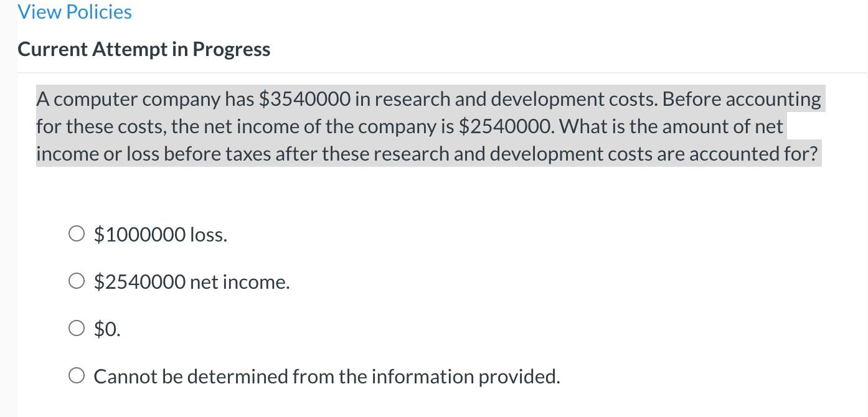Open the View Policies link
Screen dimensions: 868x417
coord(74,11)
